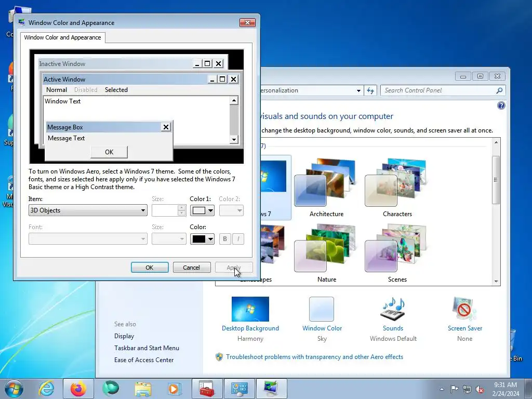Open the address bar history dropdown arrow
The height and width of the screenshot is (399, 532).
coord(358,90)
